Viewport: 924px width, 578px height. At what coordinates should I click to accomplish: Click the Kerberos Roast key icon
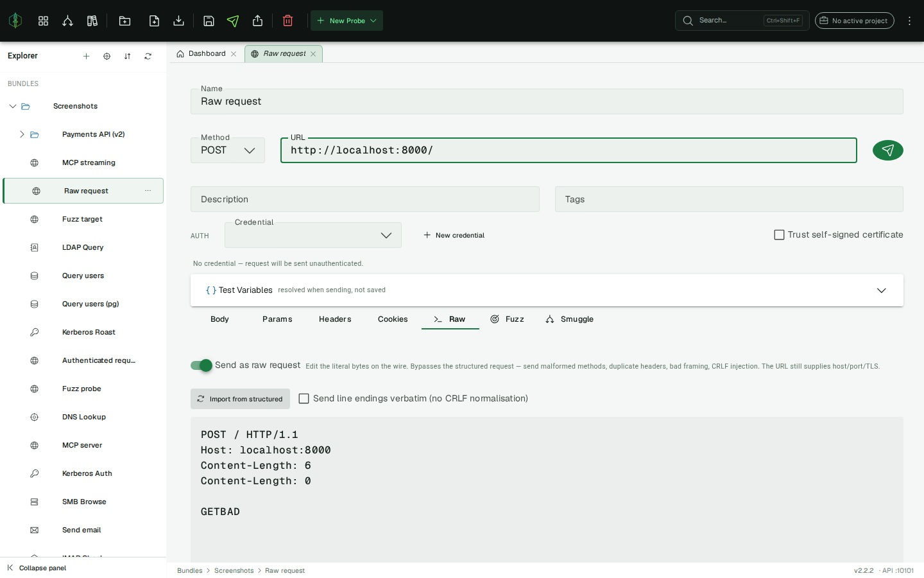click(35, 332)
